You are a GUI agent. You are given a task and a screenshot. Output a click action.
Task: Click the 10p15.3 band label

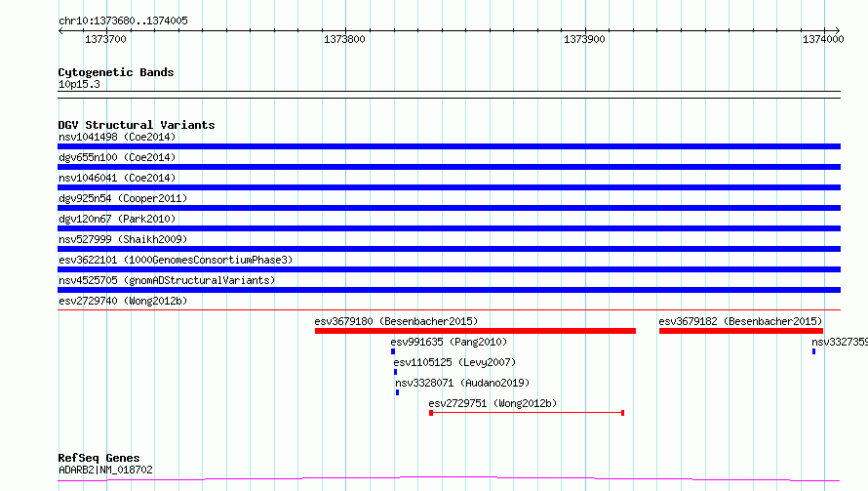[x=79, y=84]
